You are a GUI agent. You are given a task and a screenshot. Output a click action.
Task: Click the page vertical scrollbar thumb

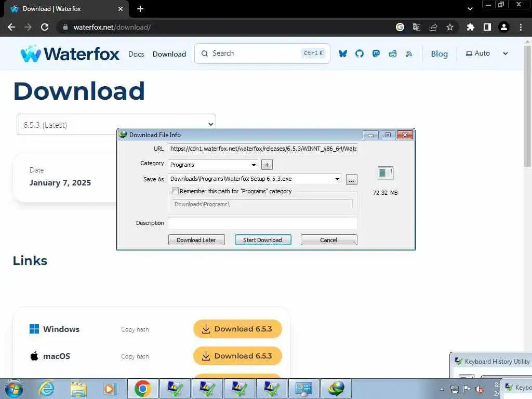pos(527,106)
